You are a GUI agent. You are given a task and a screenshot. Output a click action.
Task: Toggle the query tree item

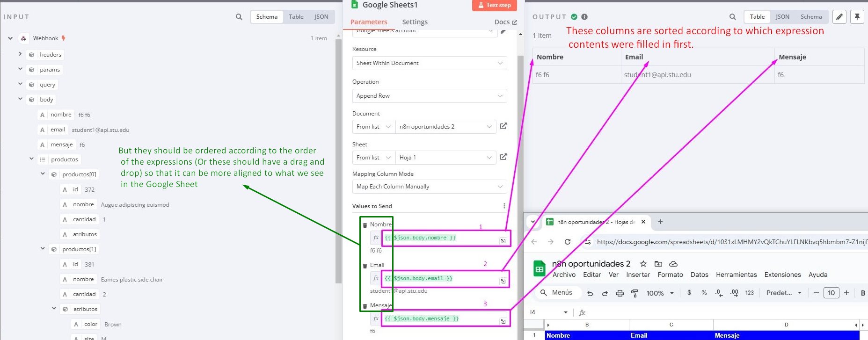click(x=20, y=84)
